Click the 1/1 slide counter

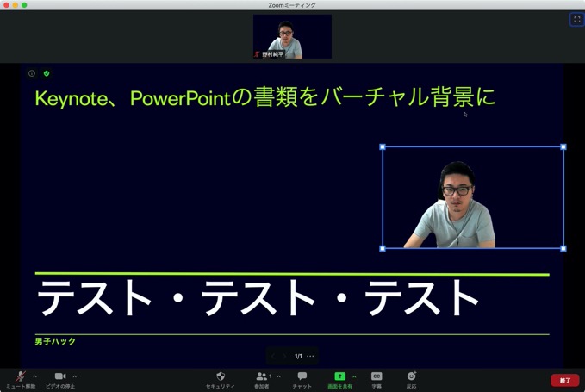coord(298,356)
